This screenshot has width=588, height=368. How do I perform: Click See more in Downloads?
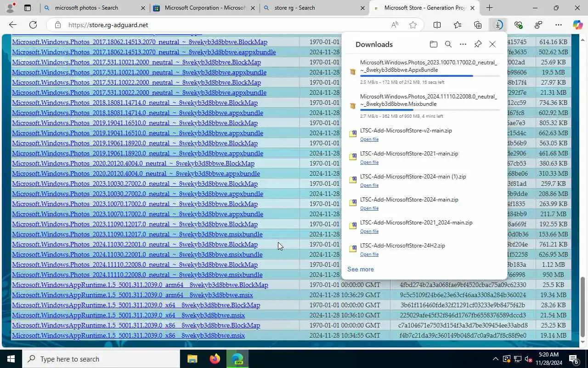(x=361, y=269)
